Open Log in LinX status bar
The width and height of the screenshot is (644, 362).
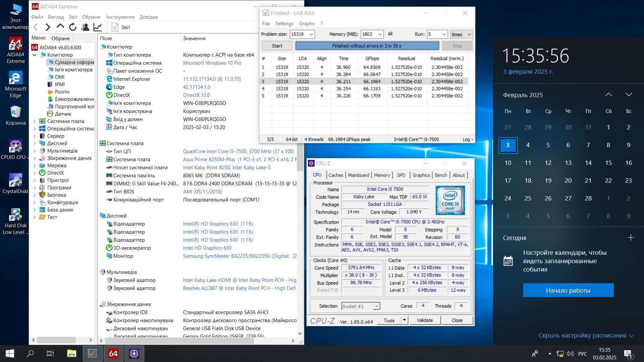click(468, 139)
